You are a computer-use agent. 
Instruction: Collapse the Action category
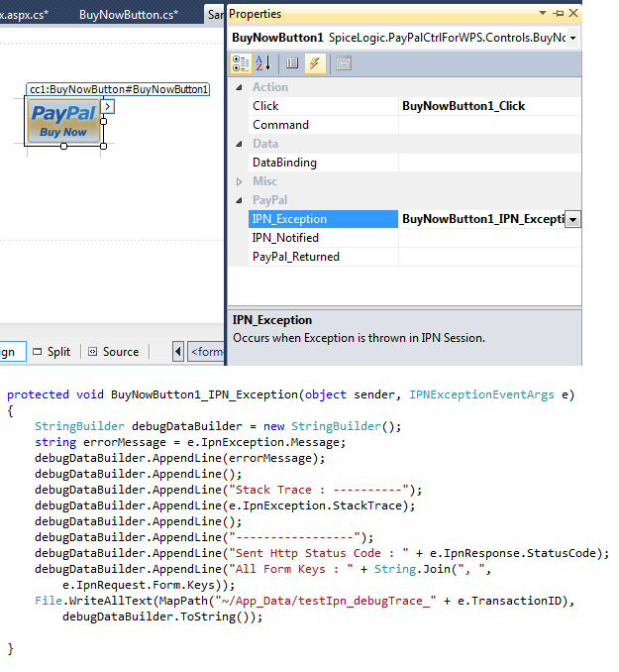(x=239, y=87)
